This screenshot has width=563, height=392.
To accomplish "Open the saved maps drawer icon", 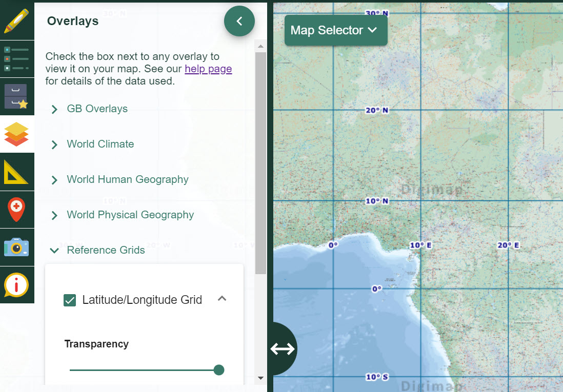I will [17, 96].
